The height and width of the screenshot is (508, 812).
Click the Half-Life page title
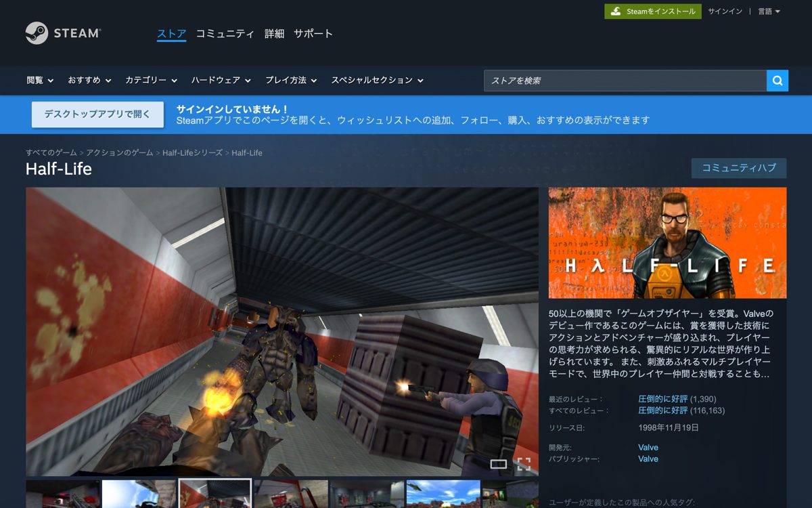[59, 169]
